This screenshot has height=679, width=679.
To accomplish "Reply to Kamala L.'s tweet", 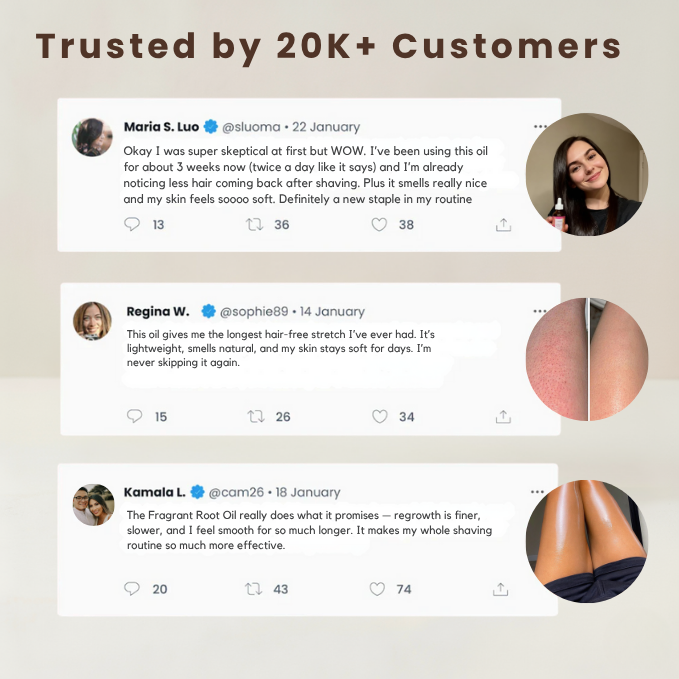I will pyautogui.click(x=132, y=588).
